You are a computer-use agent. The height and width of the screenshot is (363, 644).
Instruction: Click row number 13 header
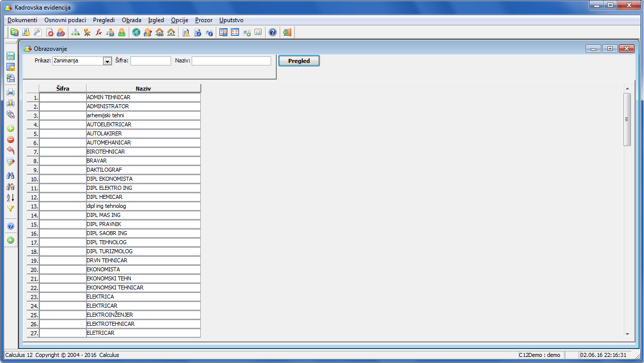pos(33,206)
